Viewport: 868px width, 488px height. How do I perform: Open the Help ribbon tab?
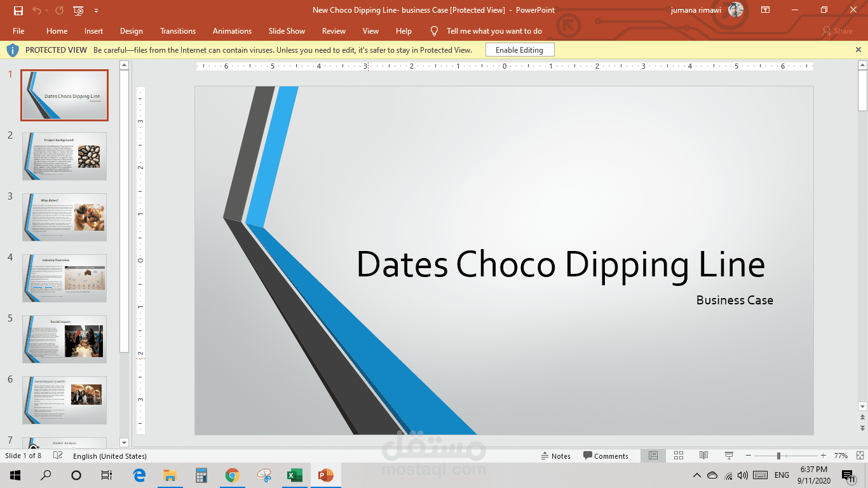pos(403,30)
